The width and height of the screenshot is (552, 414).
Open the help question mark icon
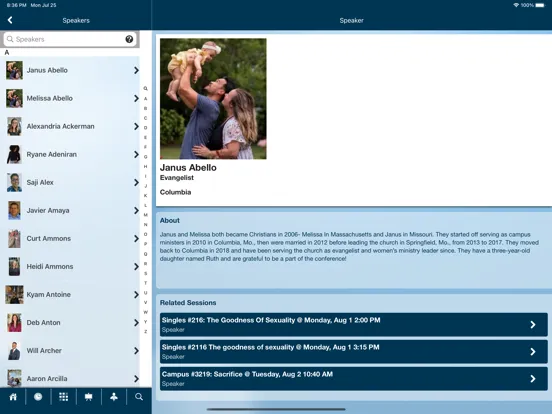129,39
